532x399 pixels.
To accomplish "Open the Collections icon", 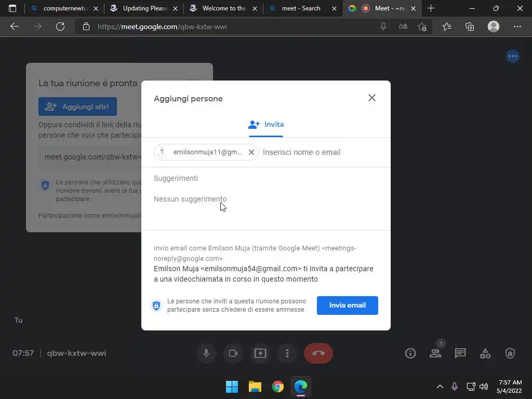I will [470, 26].
